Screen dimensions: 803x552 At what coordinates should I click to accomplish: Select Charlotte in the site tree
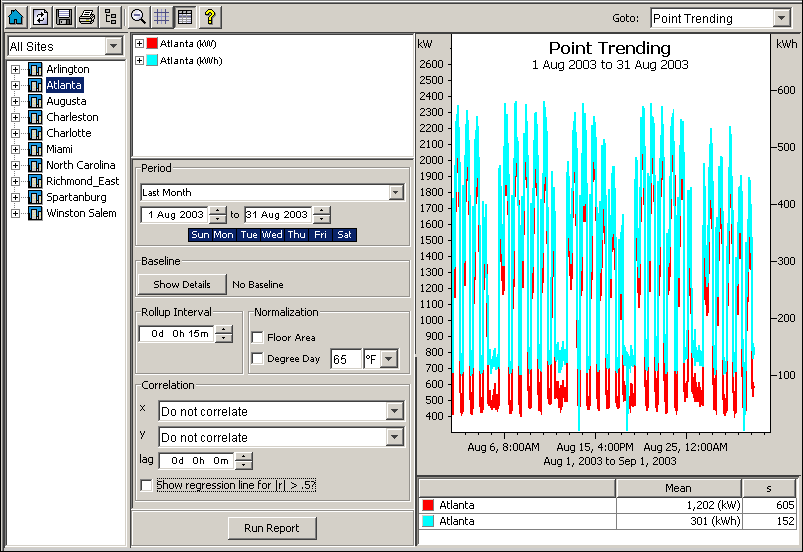tap(68, 133)
